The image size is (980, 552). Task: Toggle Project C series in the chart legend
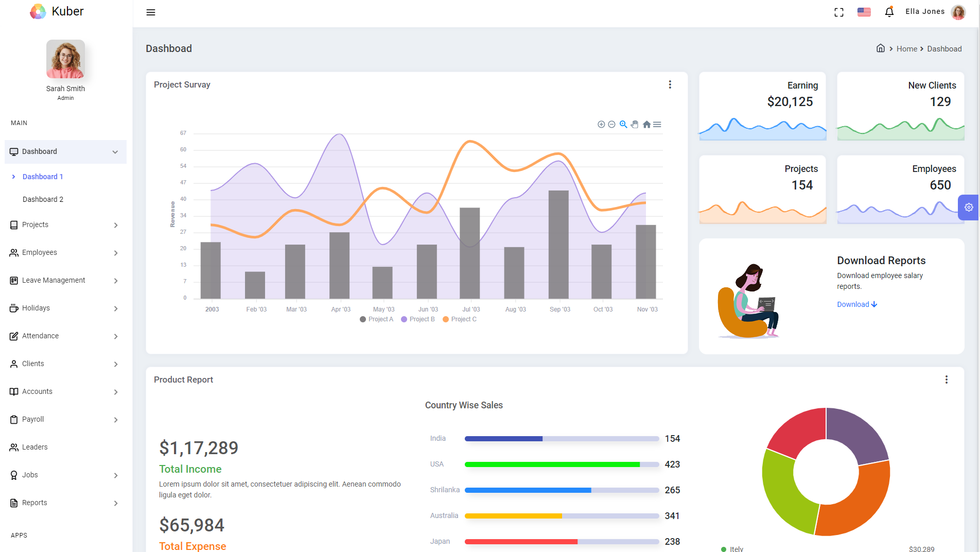pos(459,319)
